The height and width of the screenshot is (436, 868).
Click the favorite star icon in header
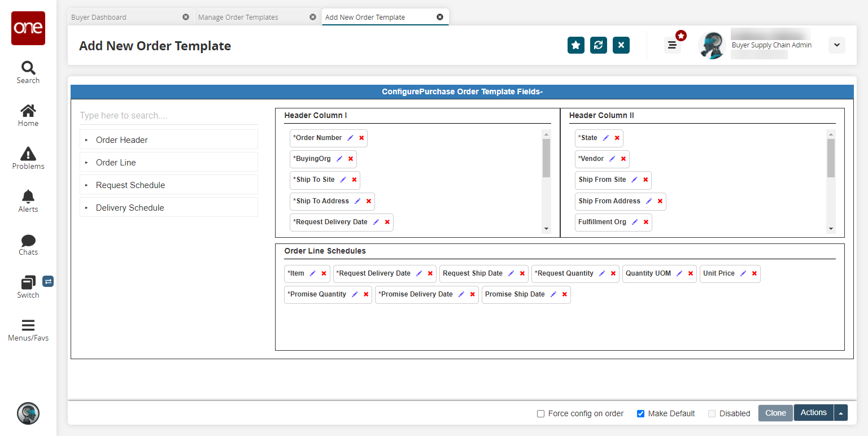(575, 45)
